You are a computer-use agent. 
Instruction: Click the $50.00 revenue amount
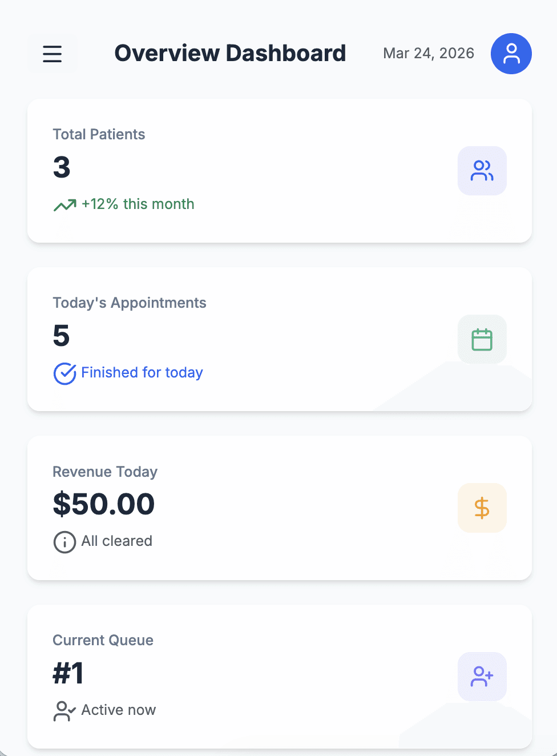click(103, 504)
